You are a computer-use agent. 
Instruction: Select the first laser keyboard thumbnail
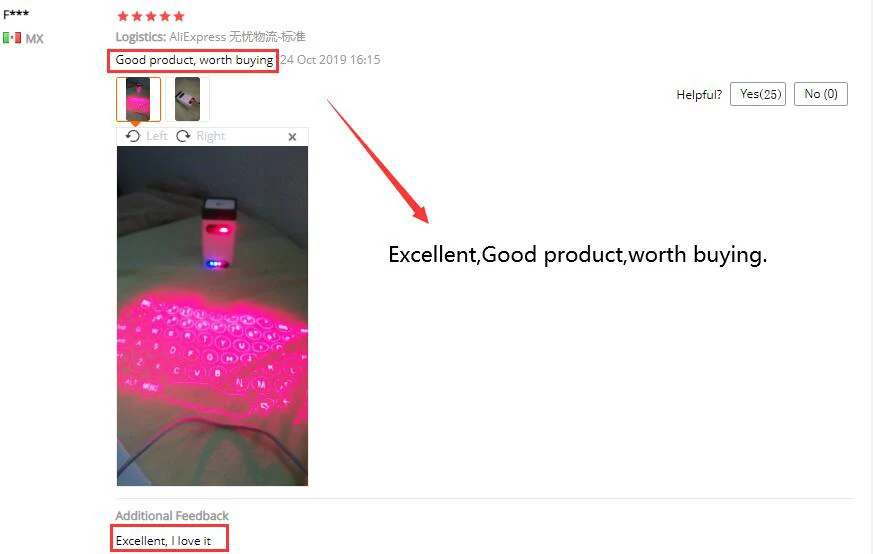(138, 99)
